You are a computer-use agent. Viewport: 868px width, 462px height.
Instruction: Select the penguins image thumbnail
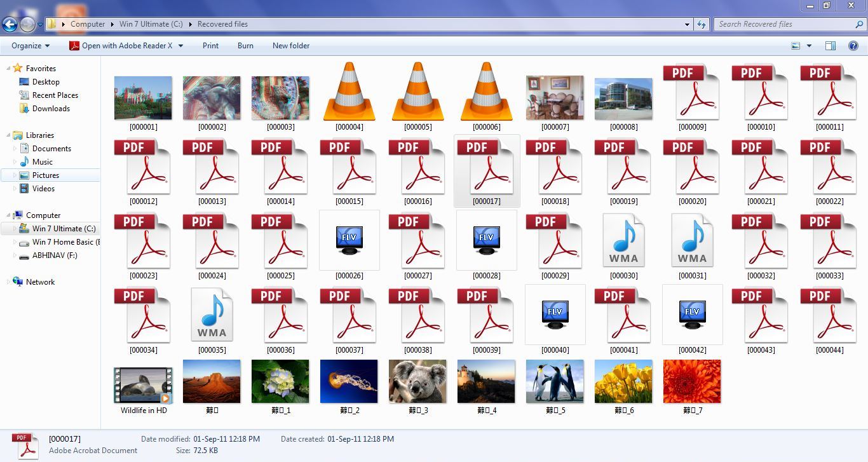click(555, 381)
